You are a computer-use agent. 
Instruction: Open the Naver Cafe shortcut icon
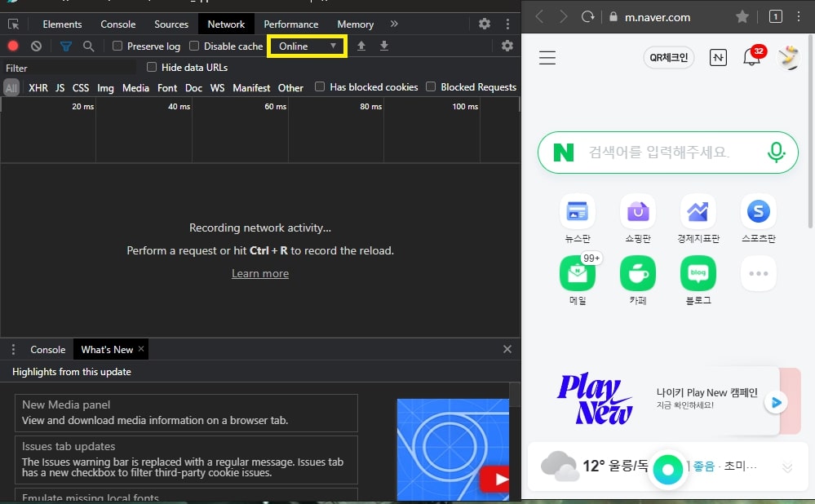(637, 274)
